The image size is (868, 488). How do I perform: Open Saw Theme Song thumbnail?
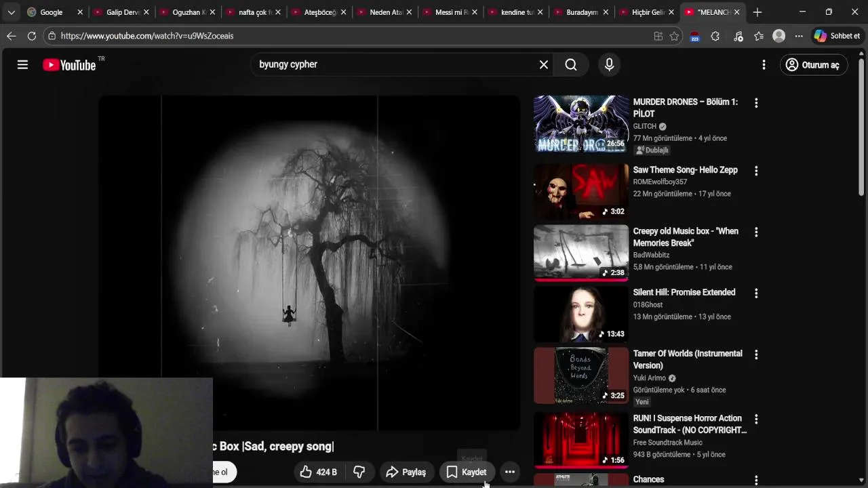[x=581, y=192]
